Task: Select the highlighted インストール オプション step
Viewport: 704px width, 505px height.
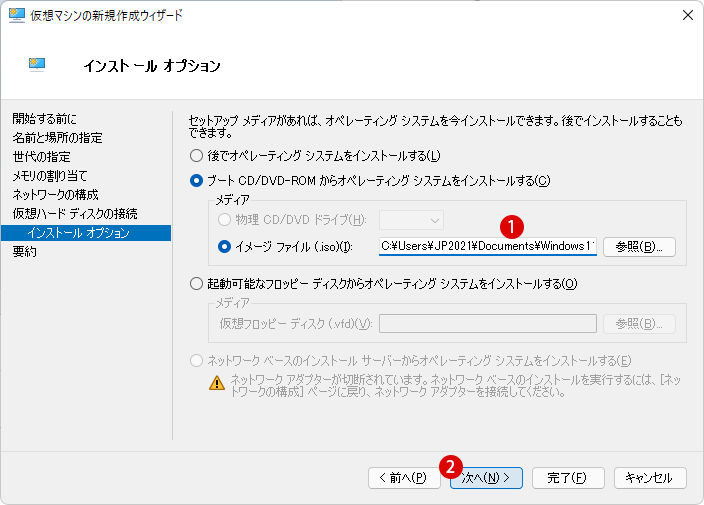Action: 86,233
